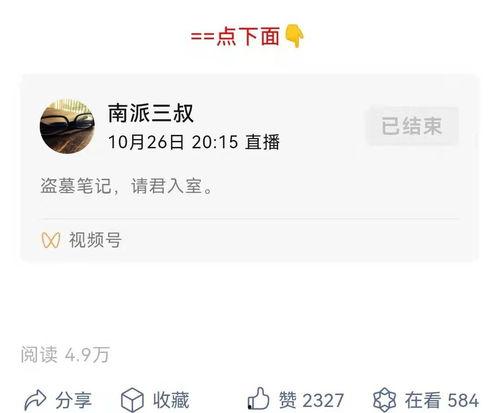This screenshot has height=413, width=499.
Task: Click the 分享 label
Action: tap(73, 400)
